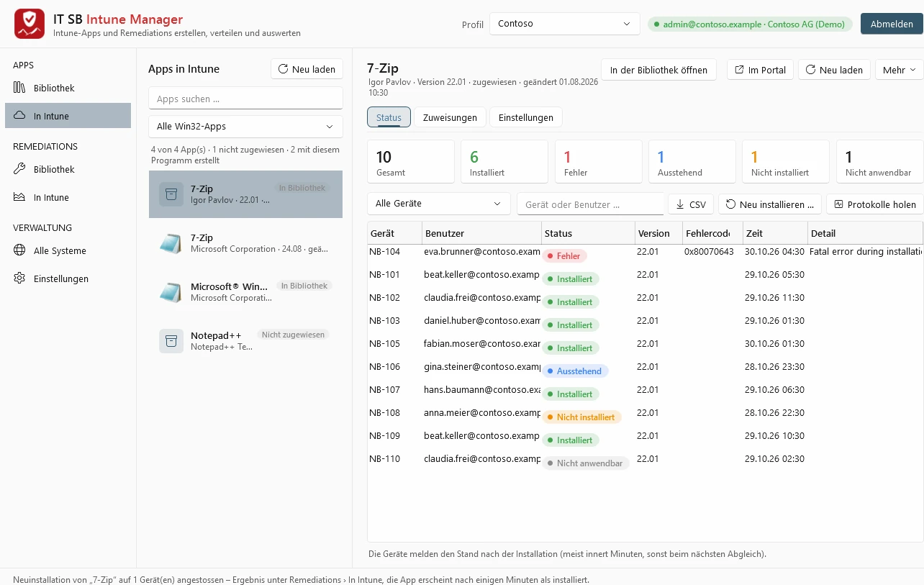Sort by the Zeit column header
Image resolution: width=924 pixels, height=585 pixels.
[775, 233]
